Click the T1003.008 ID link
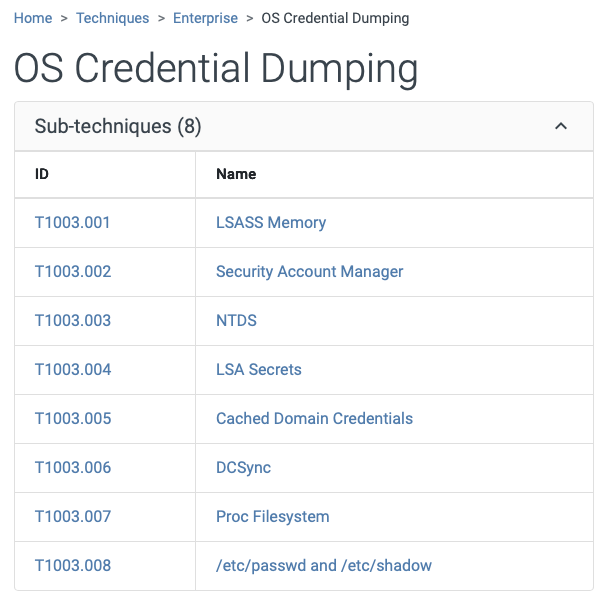Image resolution: width=608 pixels, height=600 pixels. 73,565
